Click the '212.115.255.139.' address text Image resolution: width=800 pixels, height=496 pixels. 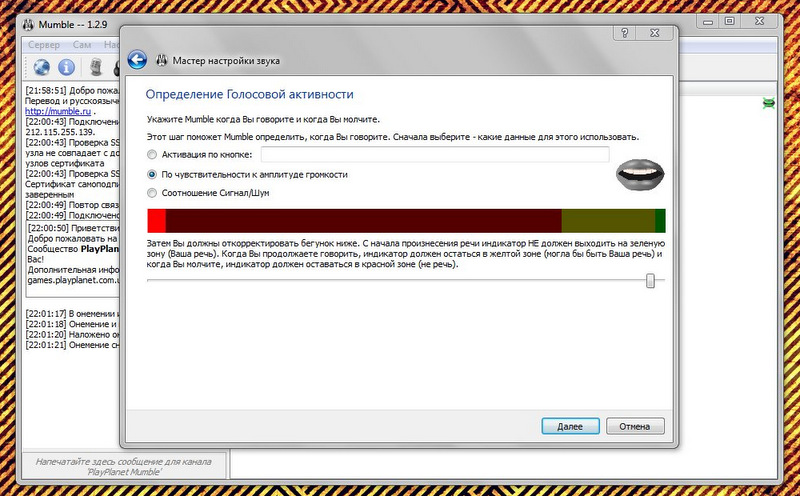(60, 132)
